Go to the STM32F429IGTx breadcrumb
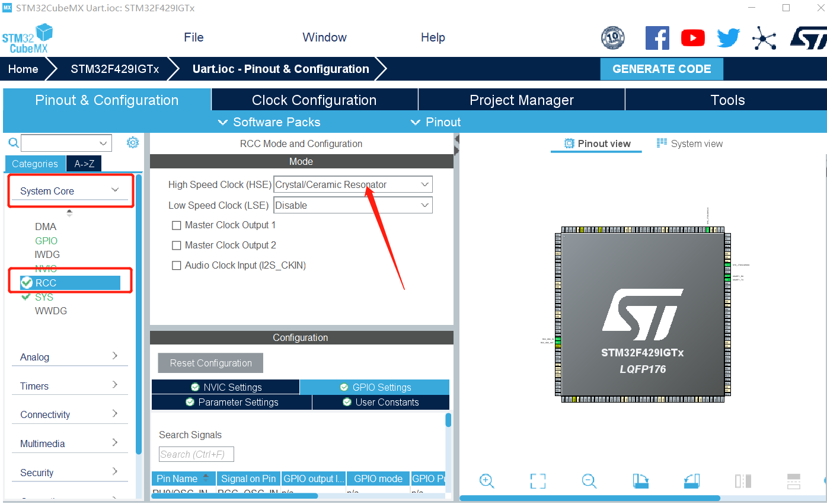 pos(115,69)
